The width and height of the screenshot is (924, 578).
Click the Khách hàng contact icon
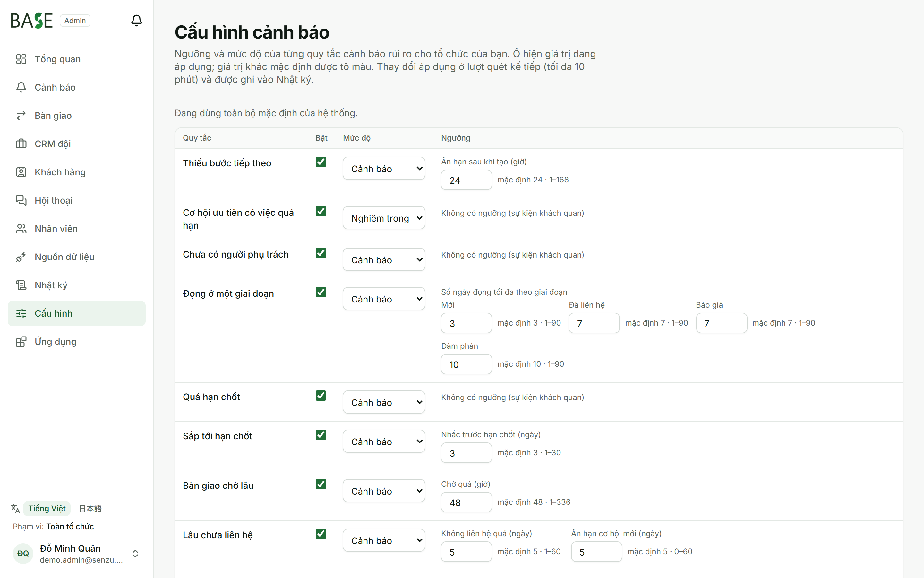pos(21,172)
